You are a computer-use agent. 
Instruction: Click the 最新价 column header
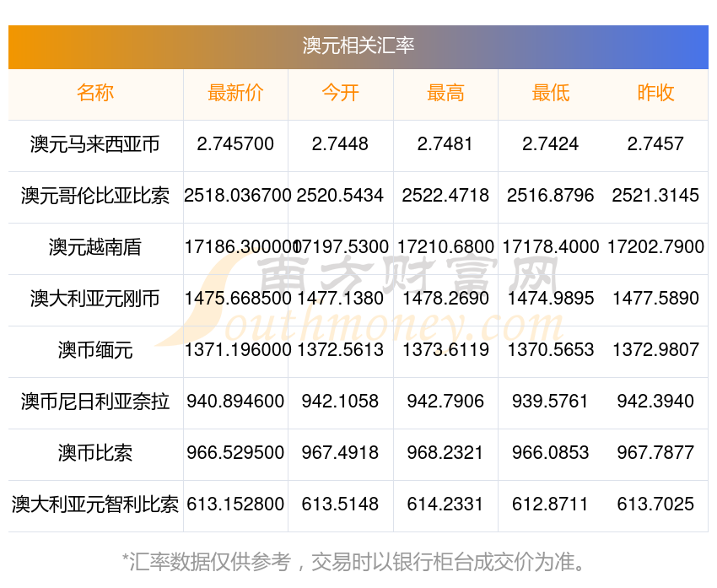(x=235, y=93)
